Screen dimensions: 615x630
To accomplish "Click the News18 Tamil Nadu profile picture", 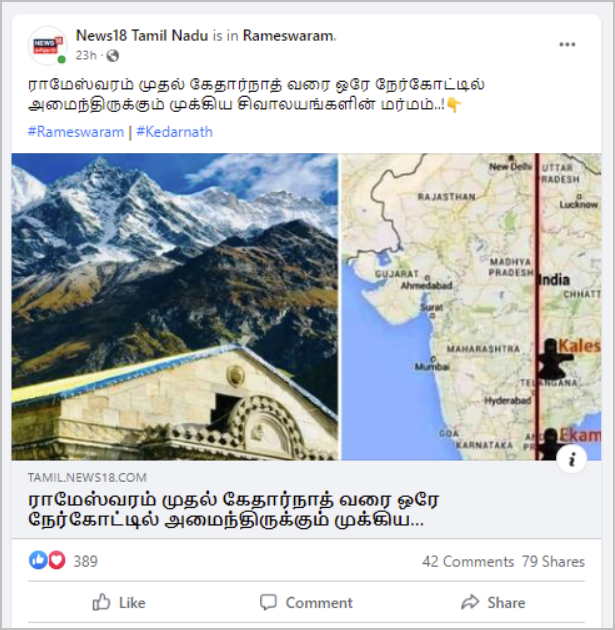I will coord(48,45).
